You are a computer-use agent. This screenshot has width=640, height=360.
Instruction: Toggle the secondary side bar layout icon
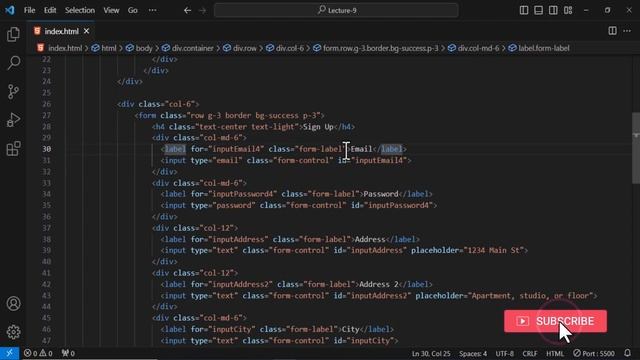pos(553,10)
